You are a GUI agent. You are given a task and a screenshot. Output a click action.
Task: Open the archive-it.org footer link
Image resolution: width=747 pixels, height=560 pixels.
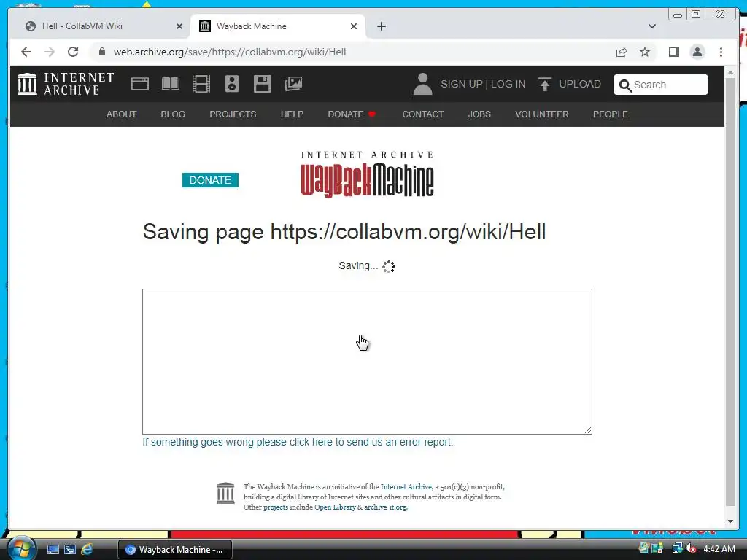click(385, 507)
